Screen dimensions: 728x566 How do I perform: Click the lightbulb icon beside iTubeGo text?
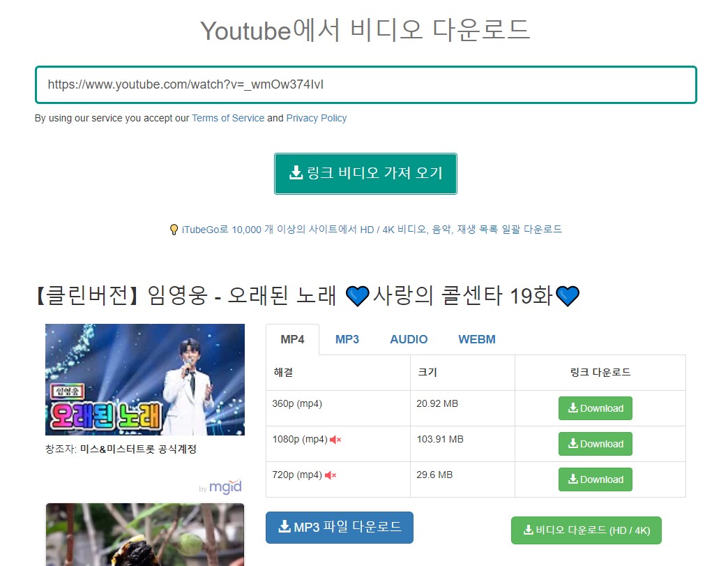(x=174, y=230)
